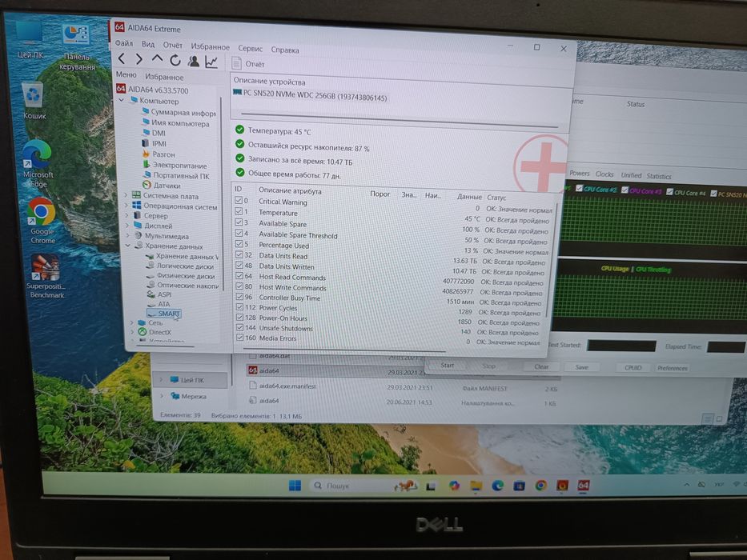Viewport: 747px width, 560px height.
Task: Click Clear in the stability test window
Action: [541, 366]
